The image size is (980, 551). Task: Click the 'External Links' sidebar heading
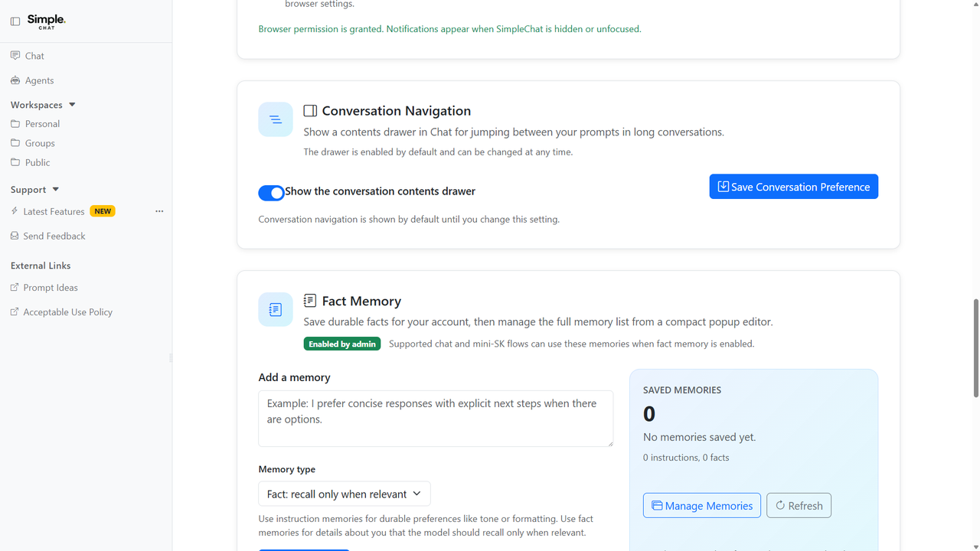41,266
